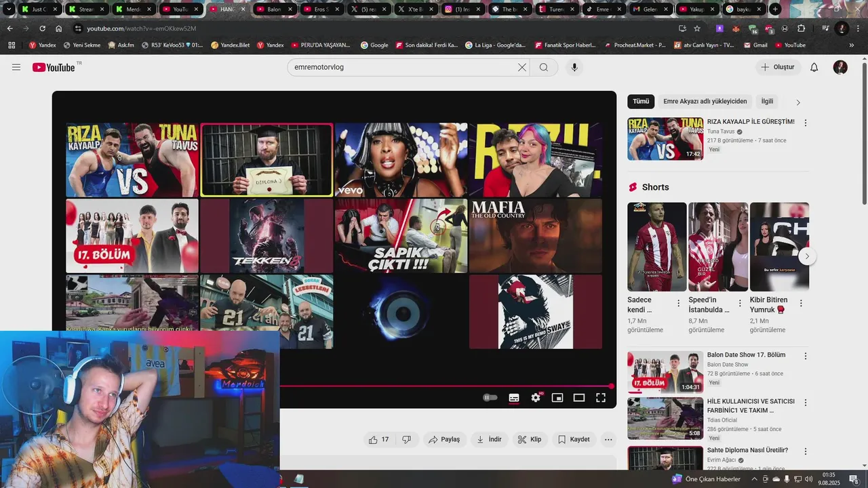Expand the tab search dropdown in Chrome
The image size is (868, 488).
[x=9, y=9]
